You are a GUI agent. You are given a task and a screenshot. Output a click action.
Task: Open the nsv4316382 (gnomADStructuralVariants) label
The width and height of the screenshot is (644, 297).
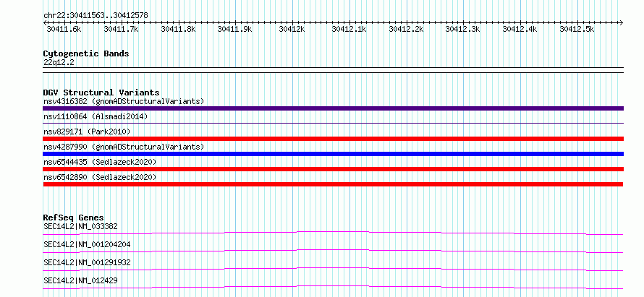click(124, 101)
